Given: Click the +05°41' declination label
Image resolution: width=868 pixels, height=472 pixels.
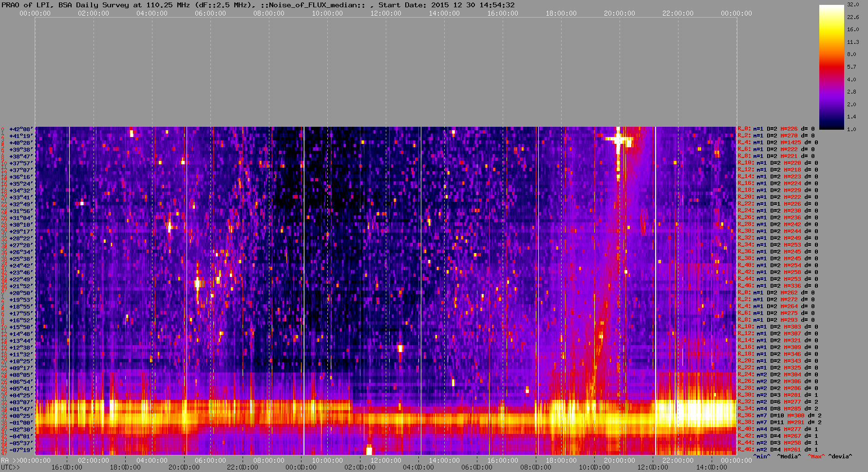Looking at the screenshot, I should (21, 389).
